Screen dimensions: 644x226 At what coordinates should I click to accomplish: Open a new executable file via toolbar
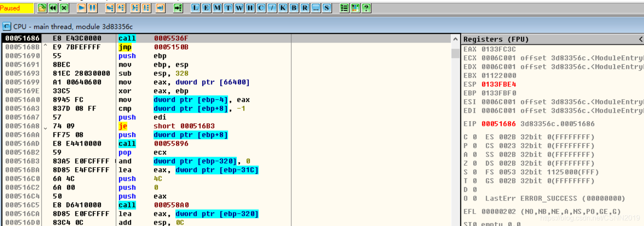[x=42, y=8]
